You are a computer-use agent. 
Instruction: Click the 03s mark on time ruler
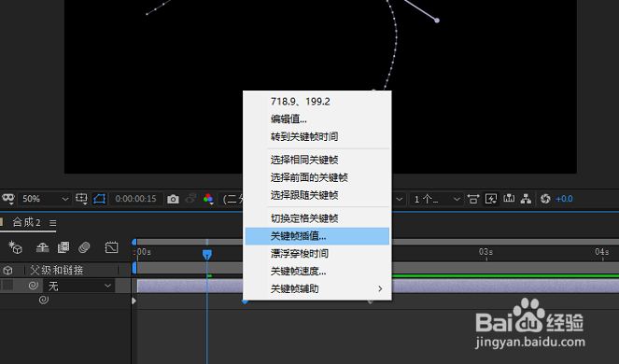pos(486,252)
